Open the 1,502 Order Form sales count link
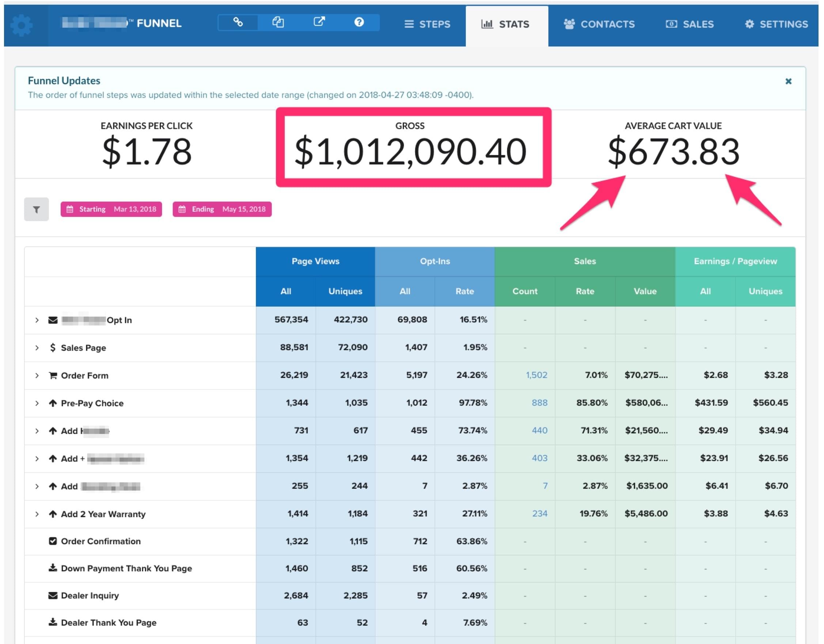Screen dimensions: 824x644 tap(536, 375)
